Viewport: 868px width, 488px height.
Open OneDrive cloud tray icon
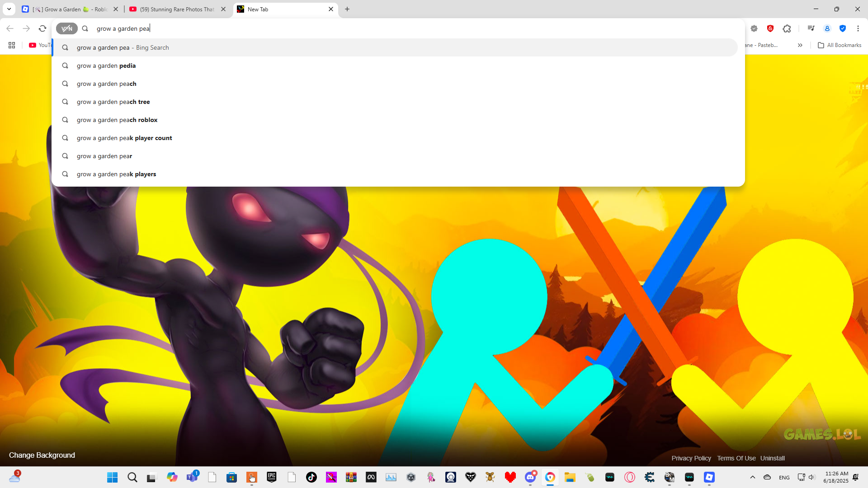tap(767, 477)
